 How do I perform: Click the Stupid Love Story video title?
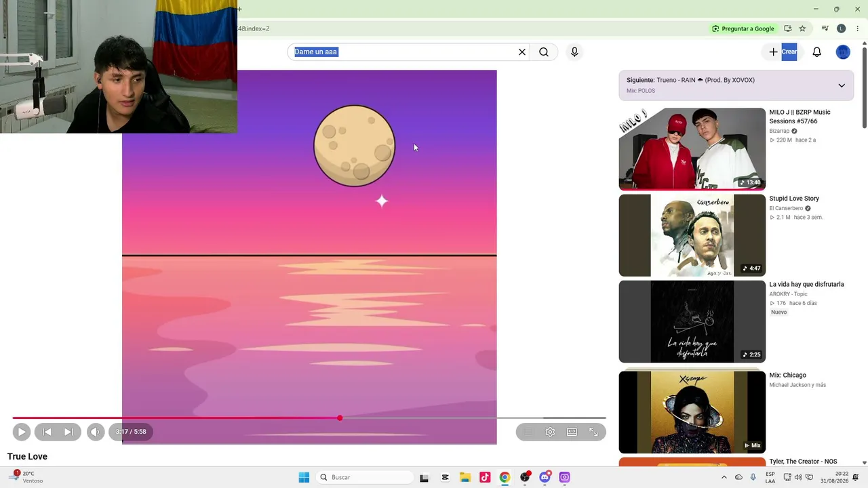pos(794,199)
